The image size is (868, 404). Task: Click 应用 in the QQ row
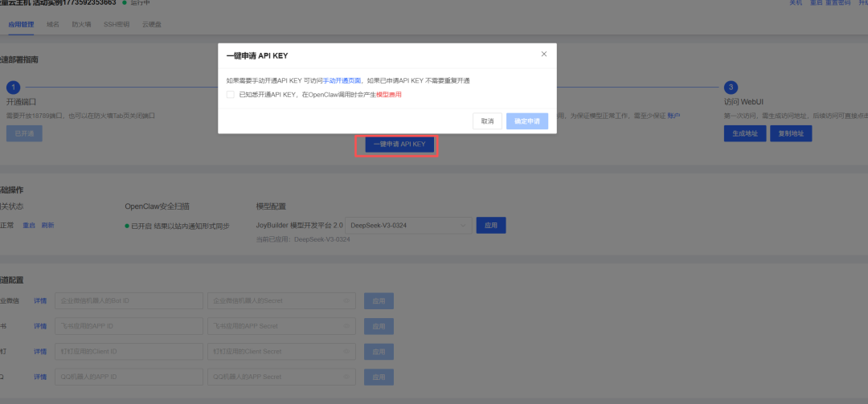pos(379,377)
